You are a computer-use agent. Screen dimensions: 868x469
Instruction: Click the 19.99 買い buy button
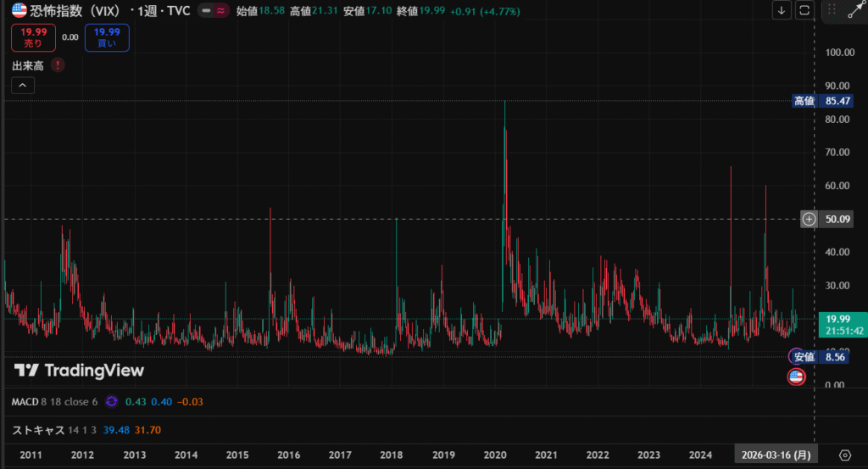107,37
